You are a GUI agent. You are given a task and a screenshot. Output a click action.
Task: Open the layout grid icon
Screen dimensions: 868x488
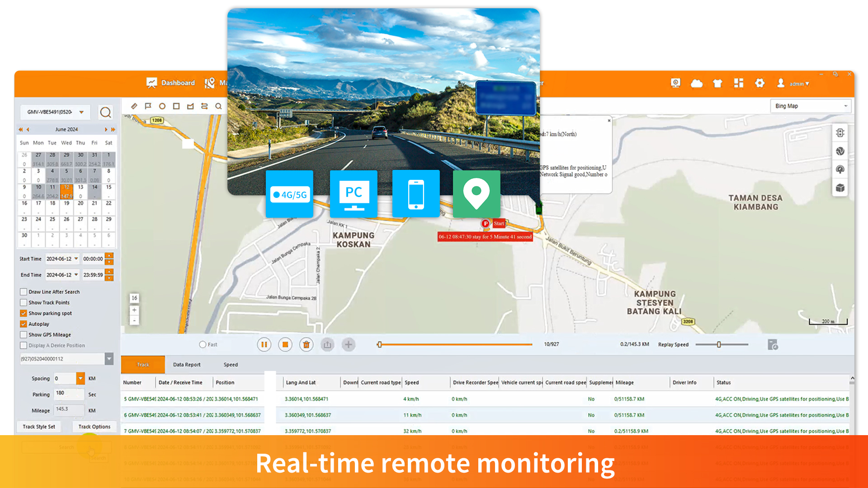click(739, 83)
